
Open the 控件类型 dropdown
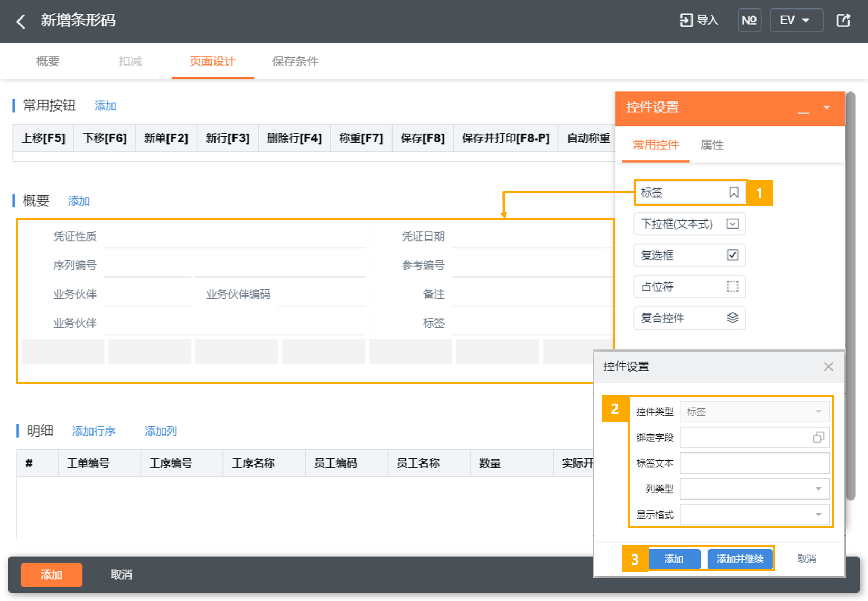[x=754, y=412]
